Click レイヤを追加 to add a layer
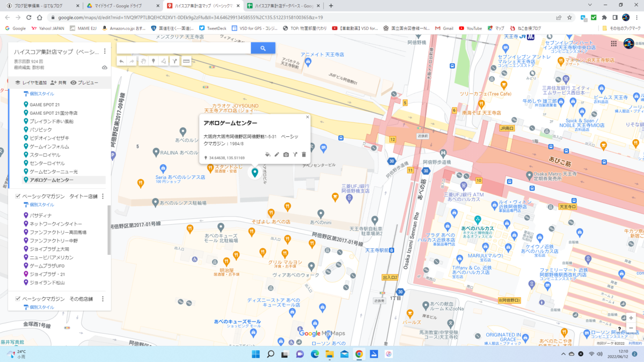Viewport: 644px width, 362px height. click(x=31, y=83)
